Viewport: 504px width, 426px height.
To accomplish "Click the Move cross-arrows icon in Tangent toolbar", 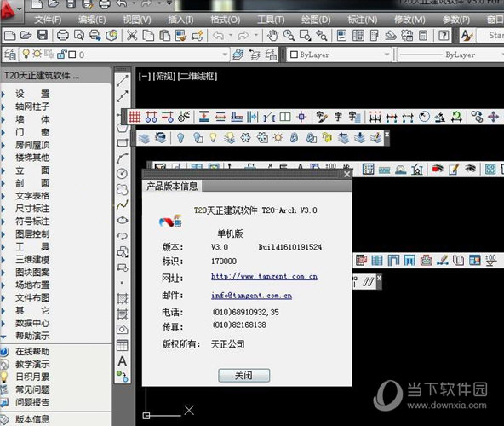I will 494,117.
